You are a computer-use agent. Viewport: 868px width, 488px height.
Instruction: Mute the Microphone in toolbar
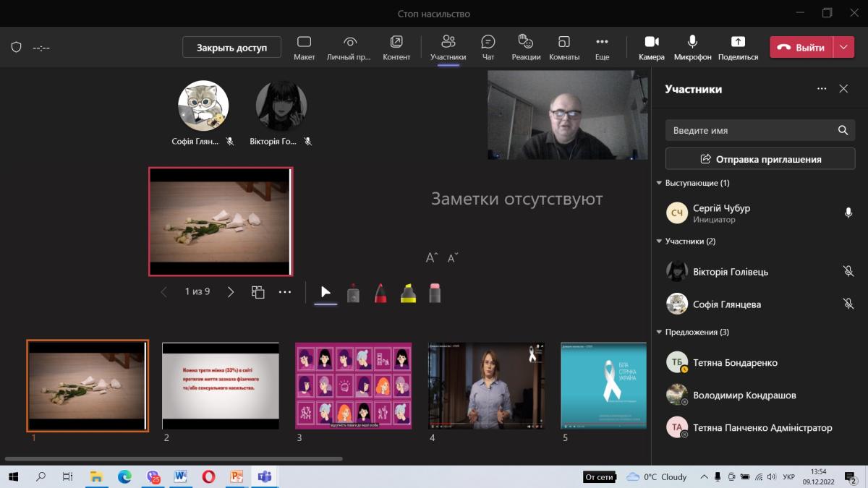click(x=692, y=47)
